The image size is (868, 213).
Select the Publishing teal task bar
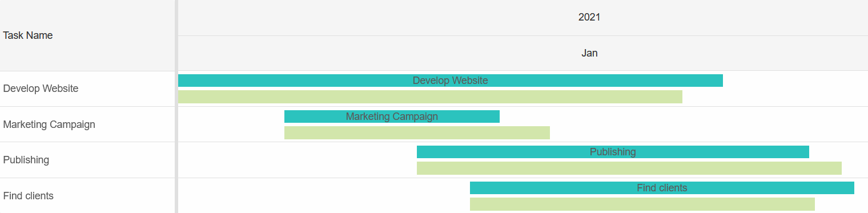(613, 152)
